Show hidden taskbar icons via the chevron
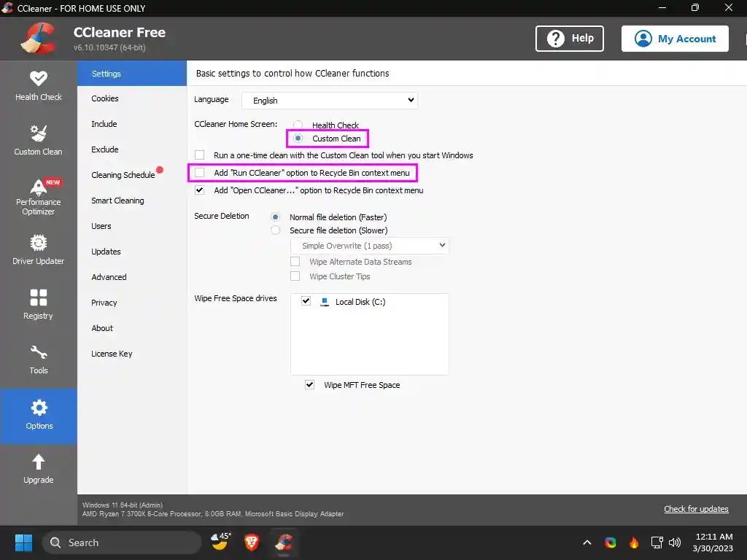 tap(587, 542)
